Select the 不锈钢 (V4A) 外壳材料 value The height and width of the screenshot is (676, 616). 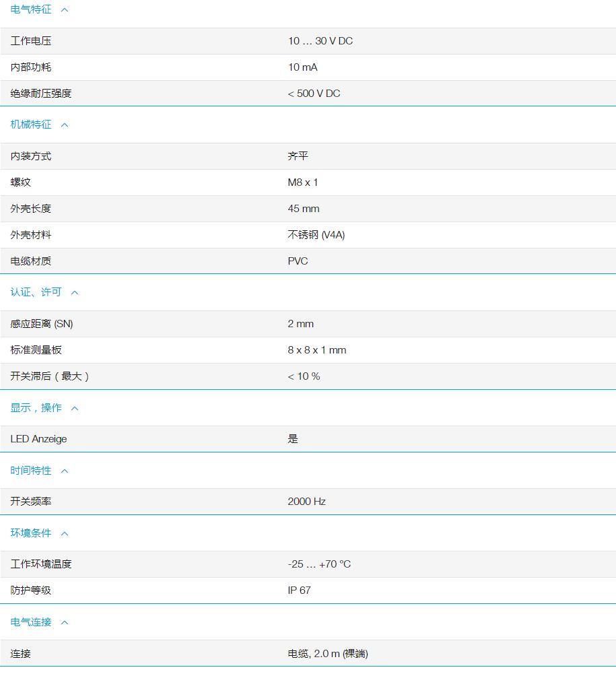(x=316, y=235)
